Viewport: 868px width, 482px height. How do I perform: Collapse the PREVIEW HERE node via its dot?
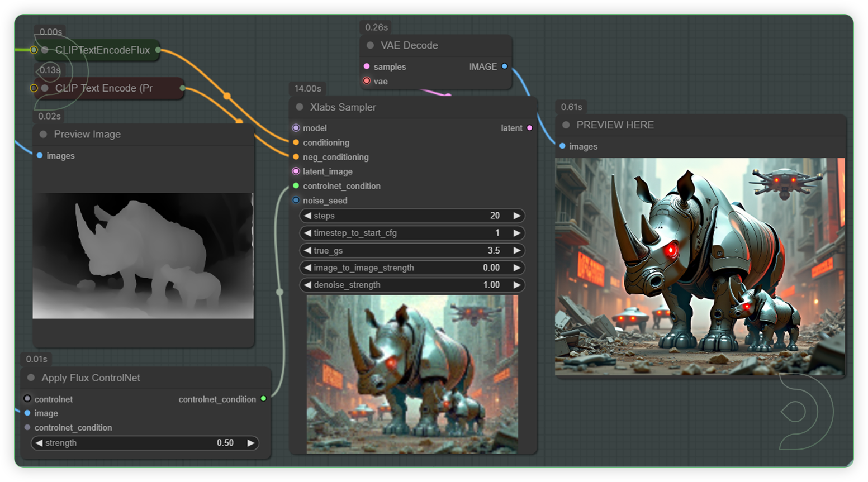coord(566,125)
